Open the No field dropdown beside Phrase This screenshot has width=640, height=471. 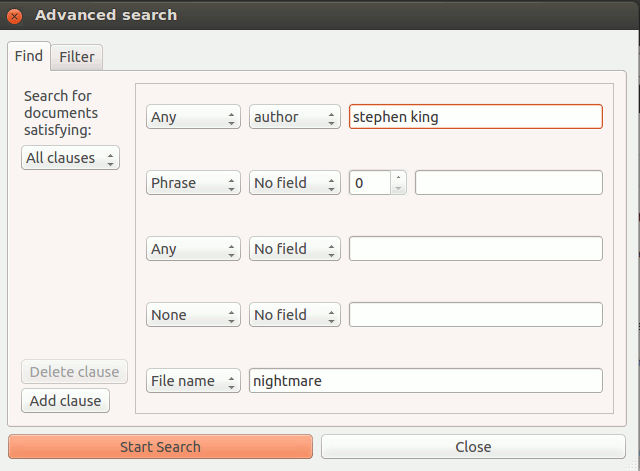point(295,183)
